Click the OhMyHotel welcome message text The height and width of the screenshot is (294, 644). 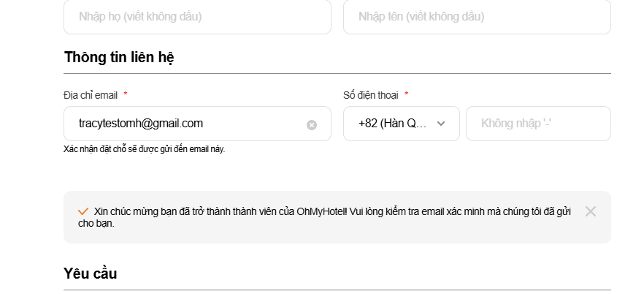329,211
